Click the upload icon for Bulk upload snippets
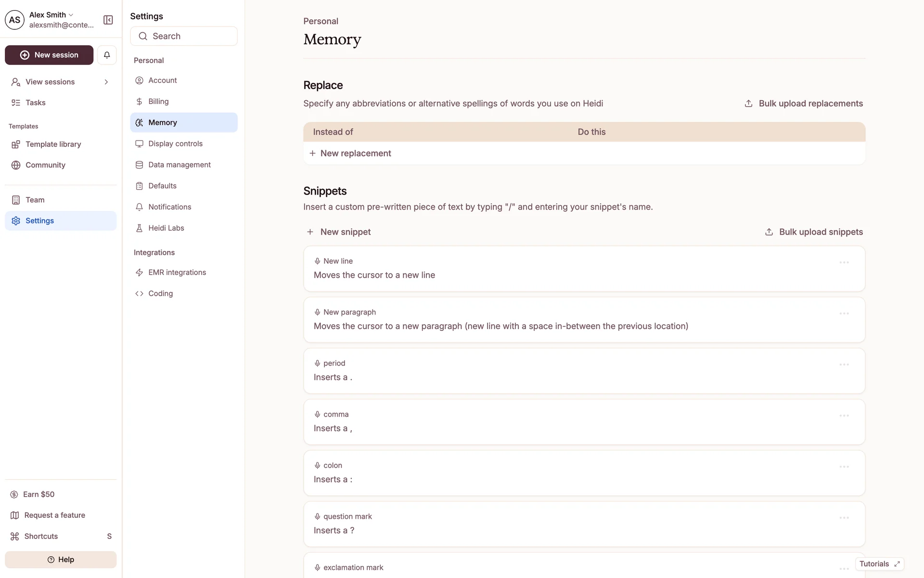The height and width of the screenshot is (578, 924). [769, 232]
